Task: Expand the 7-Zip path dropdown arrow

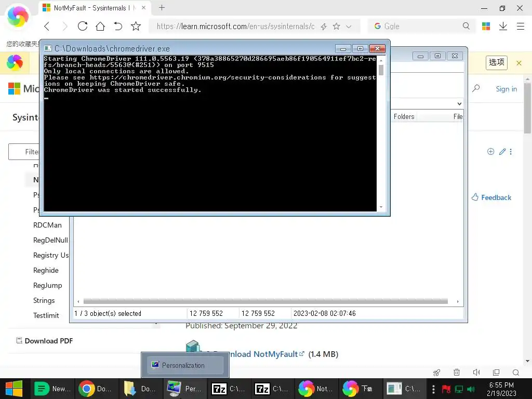Action: click(459, 104)
